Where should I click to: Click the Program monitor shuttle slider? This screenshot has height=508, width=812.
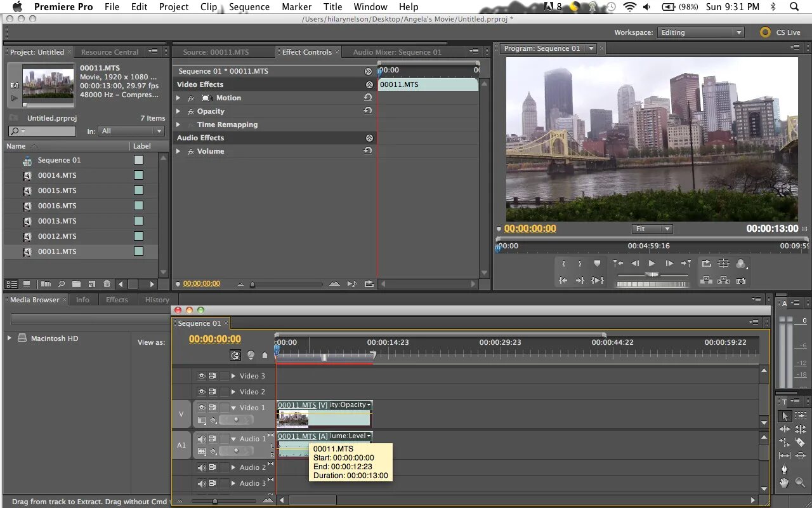[x=652, y=274]
